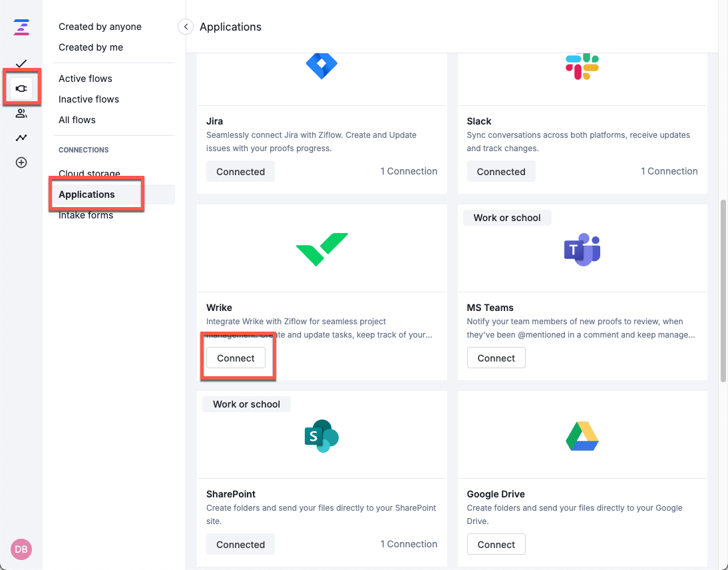
Task: Select the connections plug icon in sidebar
Action: point(21,88)
